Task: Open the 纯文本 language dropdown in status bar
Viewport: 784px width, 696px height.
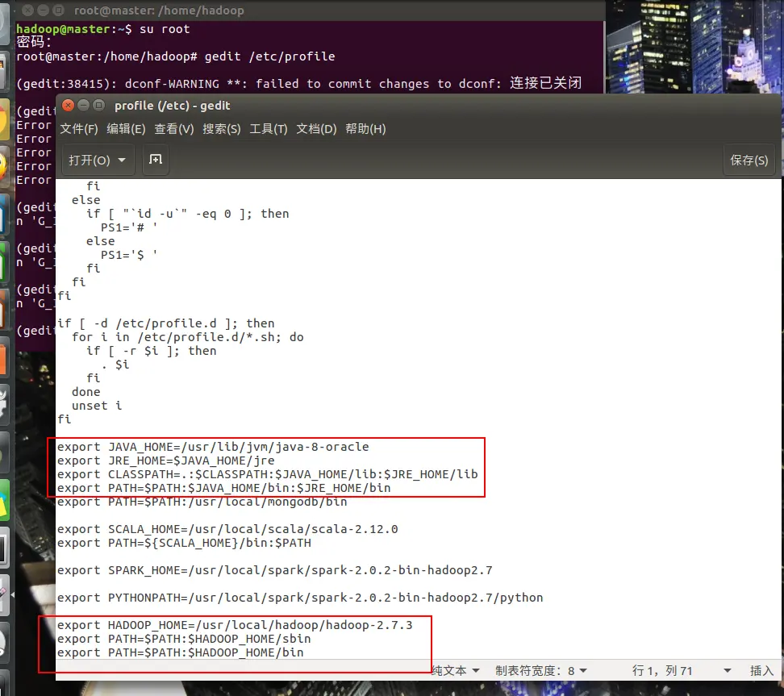Action: [456, 670]
